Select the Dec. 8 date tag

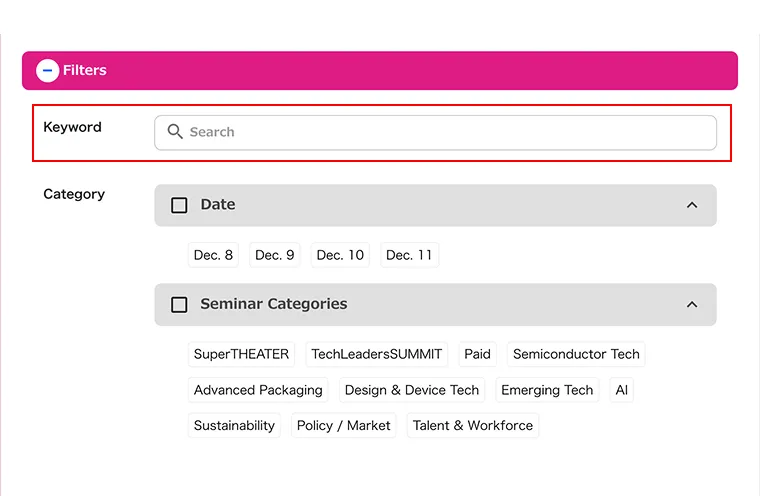pos(213,255)
